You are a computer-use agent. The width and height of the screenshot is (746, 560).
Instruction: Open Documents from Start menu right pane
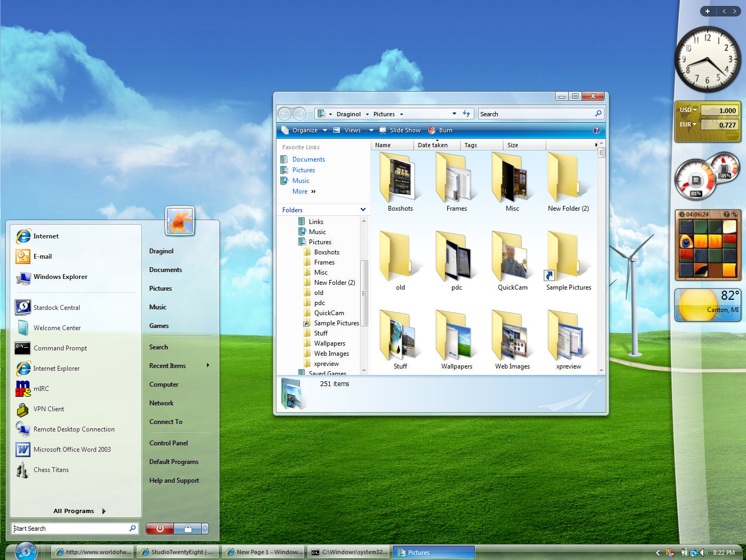(x=165, y=270)
